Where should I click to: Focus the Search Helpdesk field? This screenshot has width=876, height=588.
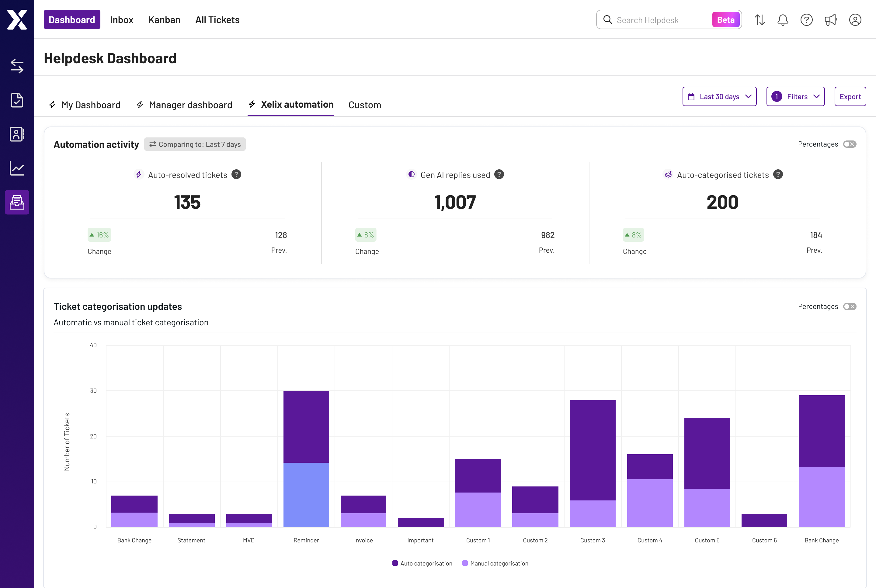669,19
